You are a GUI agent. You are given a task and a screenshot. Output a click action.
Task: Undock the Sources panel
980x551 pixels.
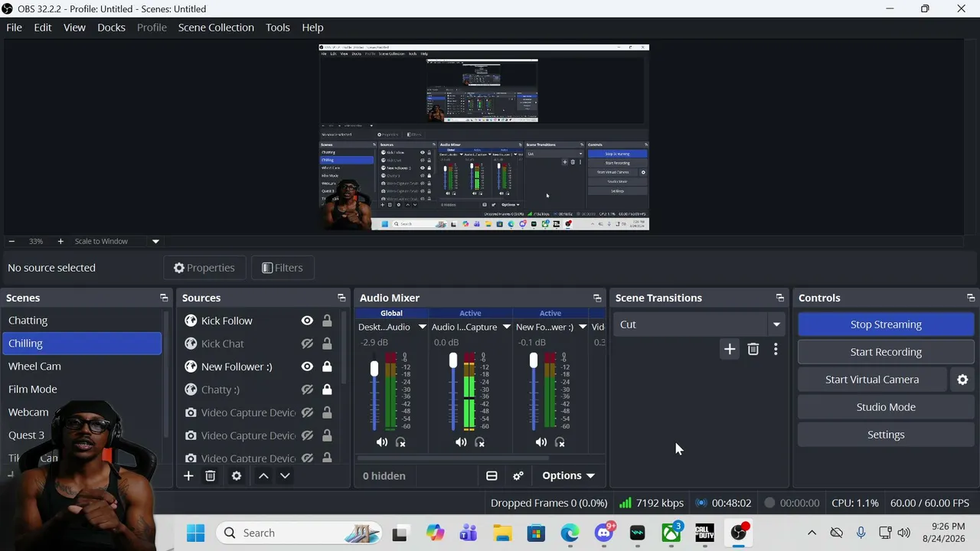click(341, 298)
